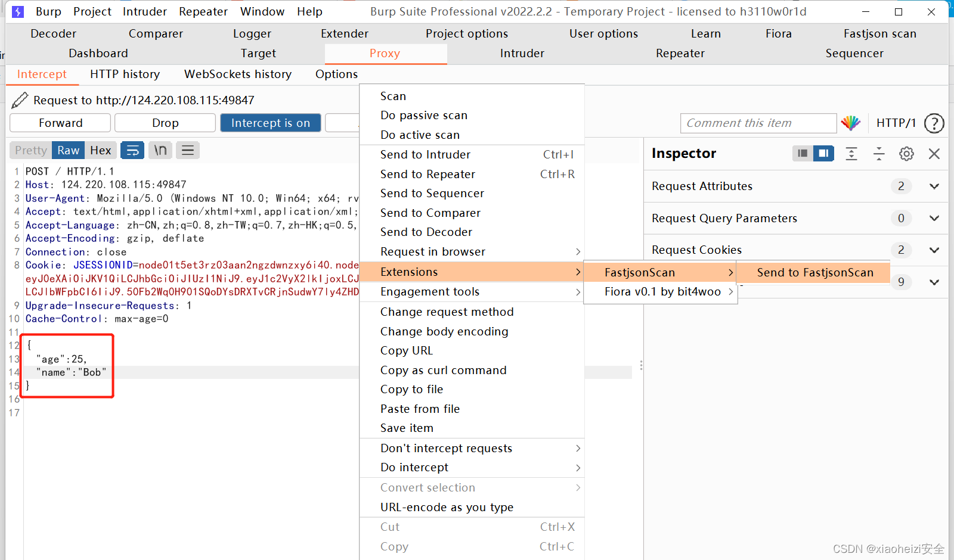The width and height of the screenshot is (954, 560).
Task: Click the Drop button
Action: click(x=165, y=123)
